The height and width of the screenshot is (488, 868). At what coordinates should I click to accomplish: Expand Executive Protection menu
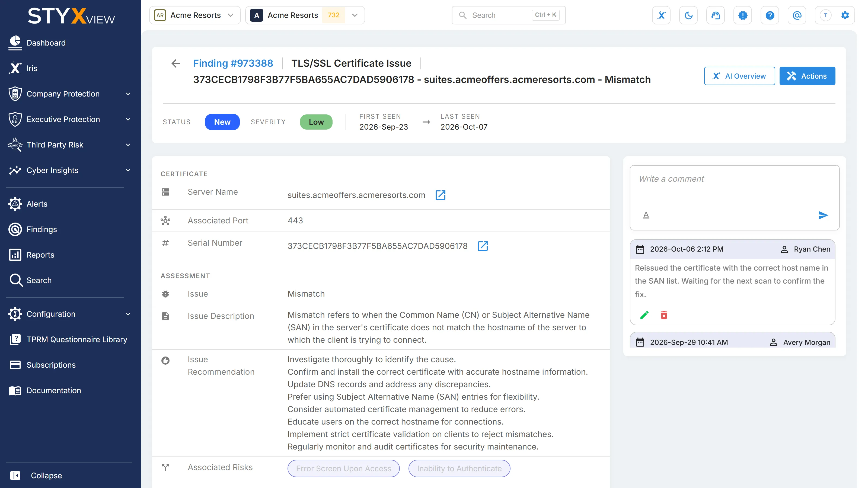pyautogui.click(x=71, y=119)
